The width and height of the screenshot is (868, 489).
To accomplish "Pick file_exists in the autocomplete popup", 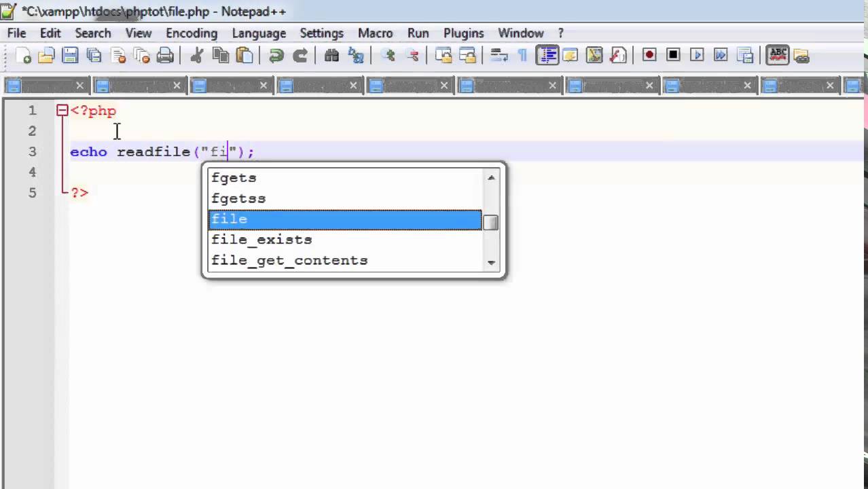I will click(x=345, y=240).
